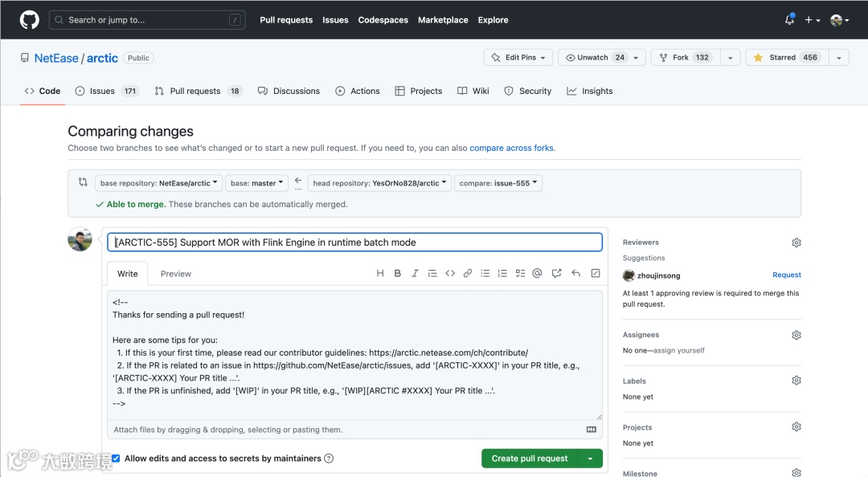Apply italic formatting in the editor

click(x=415, y=274)
